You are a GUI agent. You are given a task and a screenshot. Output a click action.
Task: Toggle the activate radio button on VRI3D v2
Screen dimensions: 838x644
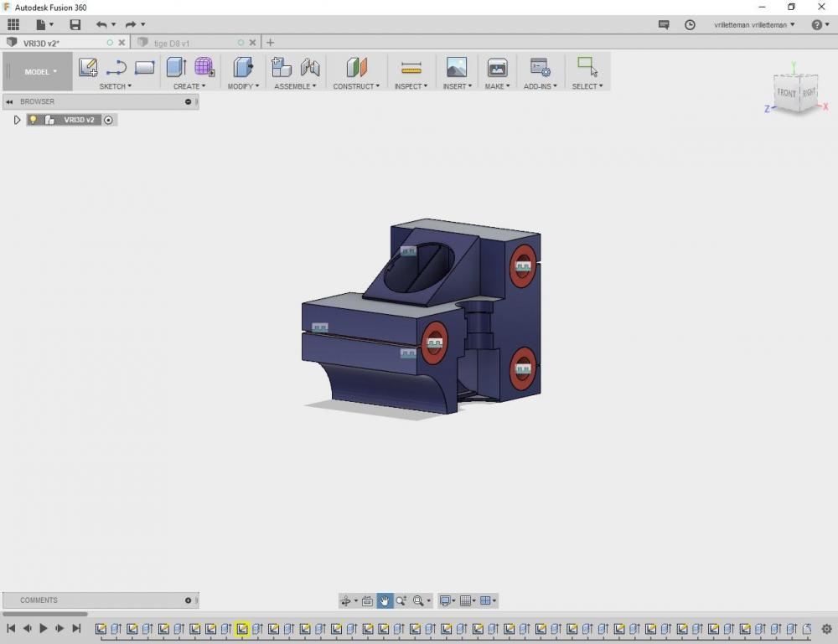tap(108, 120)
